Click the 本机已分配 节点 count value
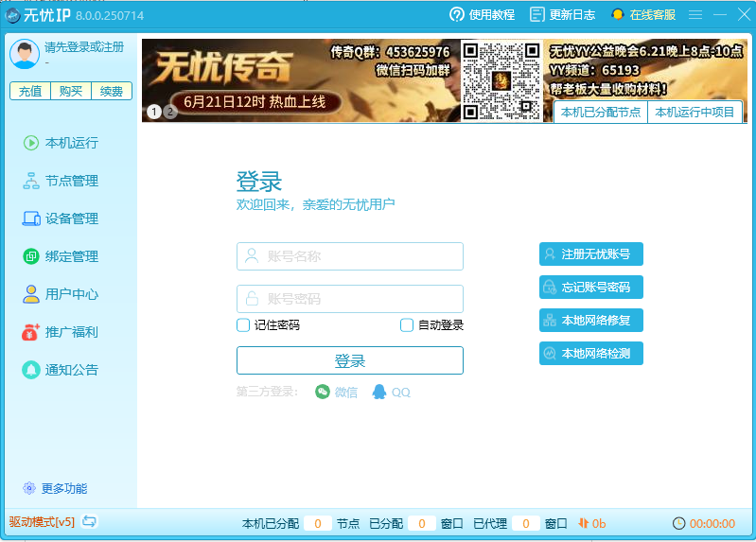756x542 pixels. 318,524
